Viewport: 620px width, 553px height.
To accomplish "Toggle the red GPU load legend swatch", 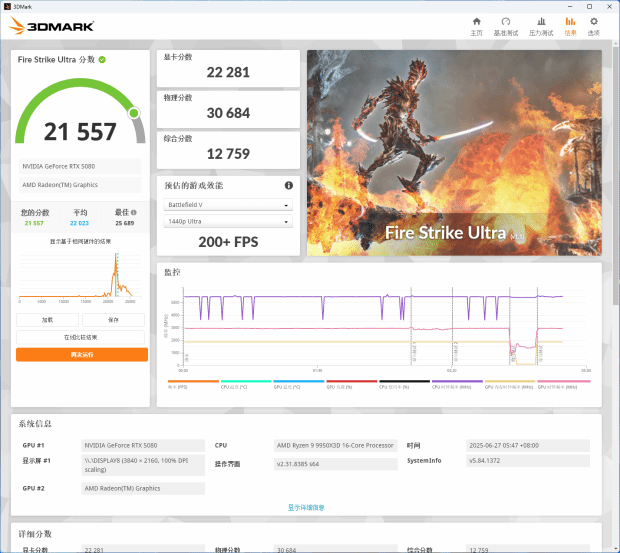I will tap(352, 381).
